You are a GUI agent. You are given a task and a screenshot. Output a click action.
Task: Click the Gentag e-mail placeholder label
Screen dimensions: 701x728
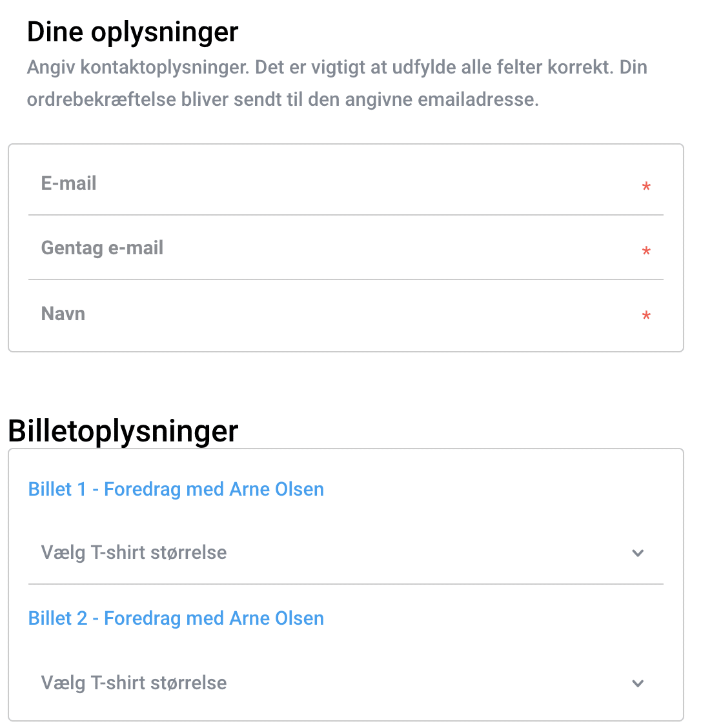[x=102, y=248]
